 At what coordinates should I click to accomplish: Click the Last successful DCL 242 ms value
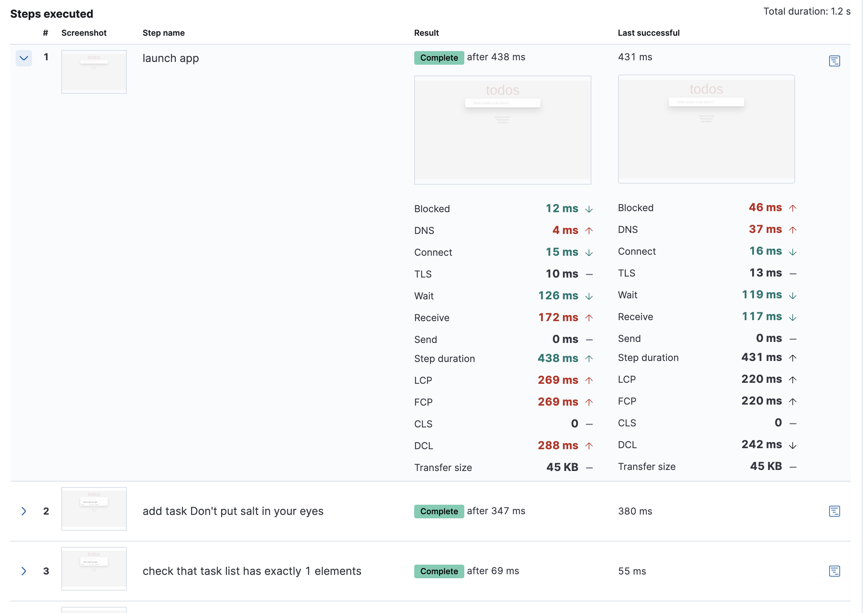[761, 444]
